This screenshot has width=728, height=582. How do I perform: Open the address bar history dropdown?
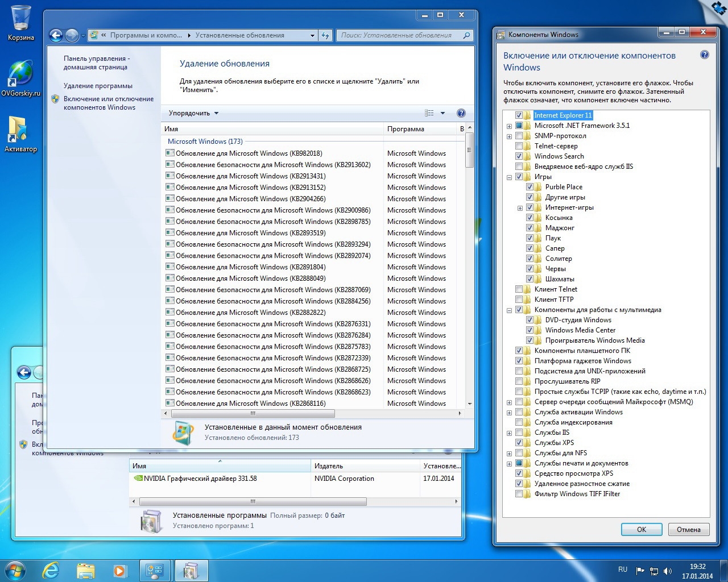(x=312, y=35)
